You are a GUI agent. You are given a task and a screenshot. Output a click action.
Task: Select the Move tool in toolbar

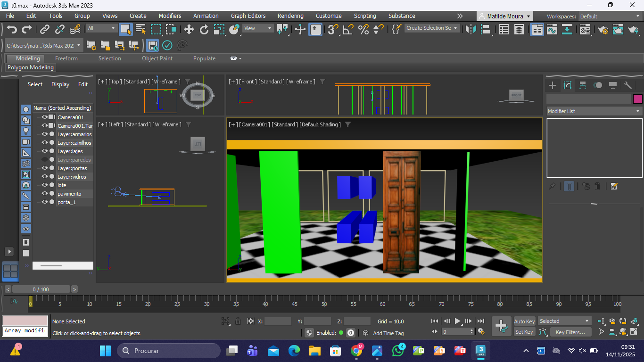click(189, 30)
